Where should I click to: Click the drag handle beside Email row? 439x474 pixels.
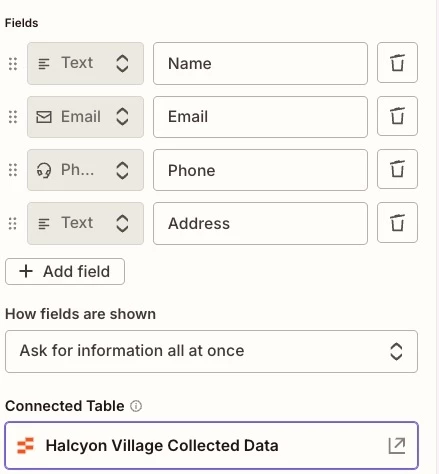[x=13, y=117]
